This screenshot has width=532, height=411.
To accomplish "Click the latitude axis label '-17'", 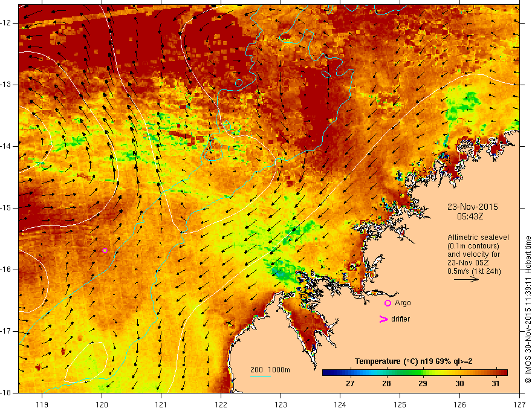I will click(x=6, y=331).
